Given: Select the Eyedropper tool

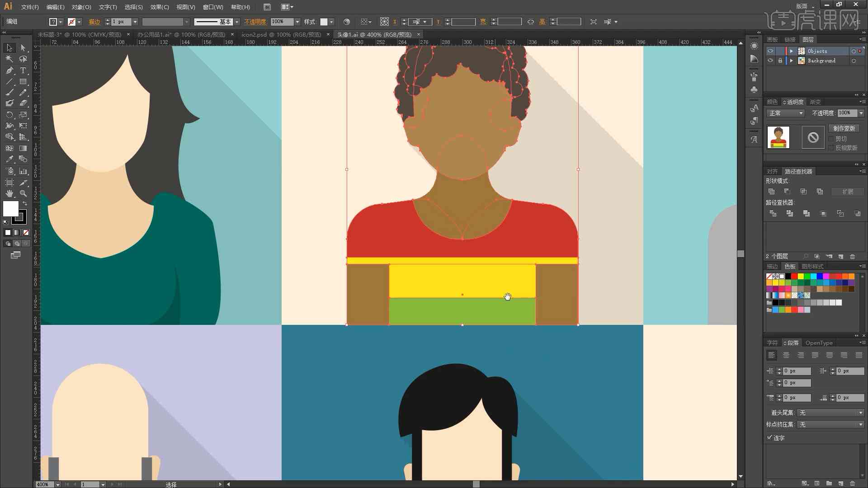Looking at the screenshot, I should [x=9, y=159].
